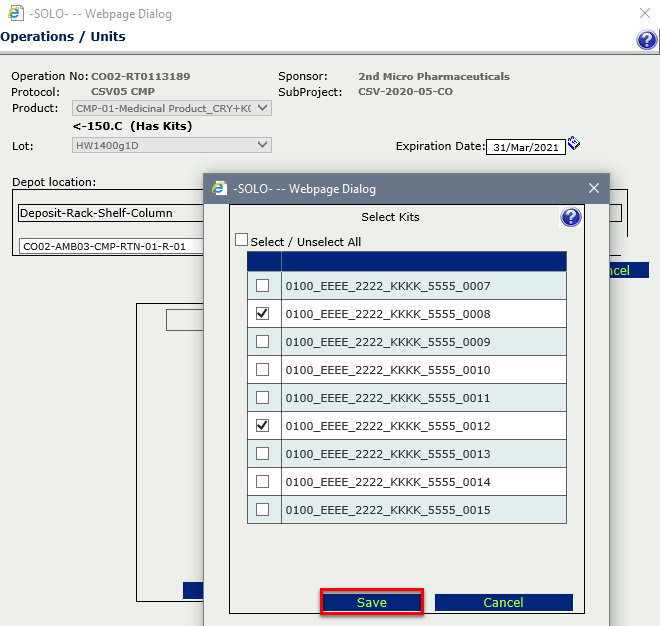Click the Select Kits heading
Viewport: 660px width, 626px height.
[x=390, y=217]
